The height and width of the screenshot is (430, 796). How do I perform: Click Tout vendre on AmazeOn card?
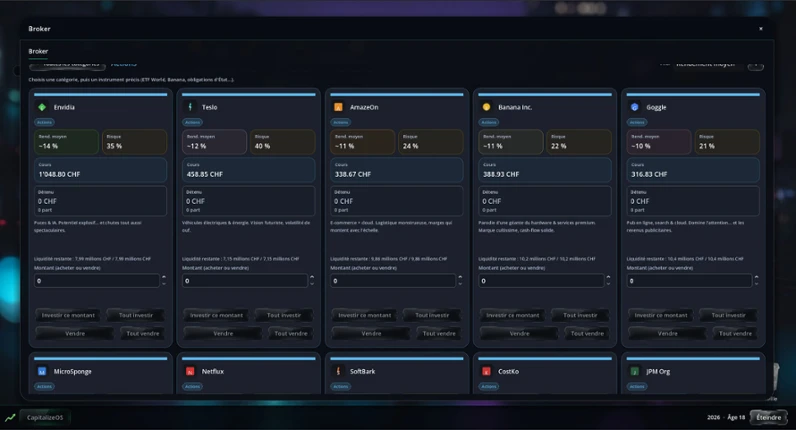click(439, 334)
